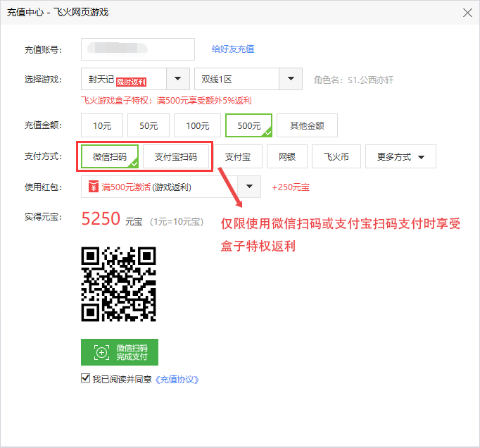Image resolution: width=480 pixels, height=448 pixels.
Task: Click the QR code image
Action: click(118, 283)
